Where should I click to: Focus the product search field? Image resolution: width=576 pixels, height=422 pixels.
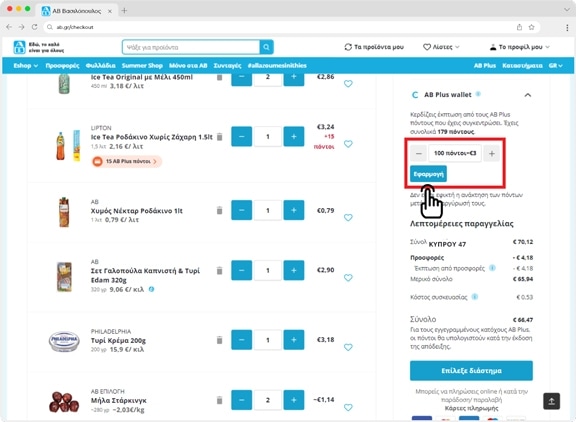click(x=191, y=47)
